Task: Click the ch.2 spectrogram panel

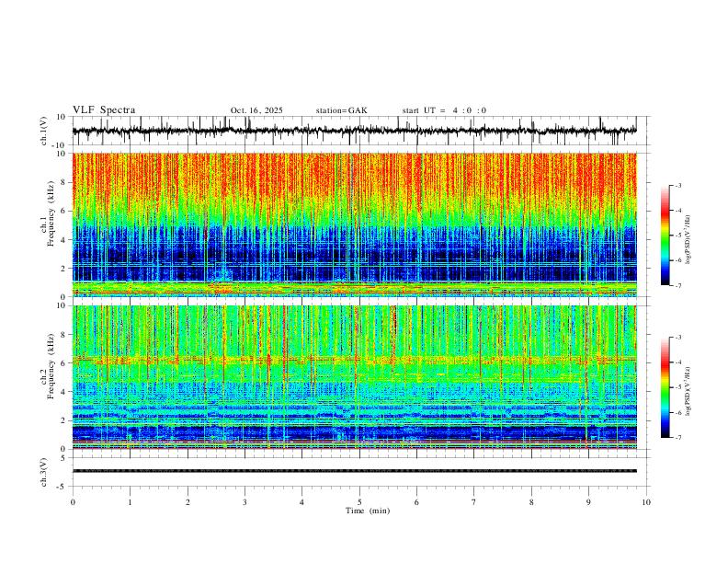Action: [x=354, y=377]
